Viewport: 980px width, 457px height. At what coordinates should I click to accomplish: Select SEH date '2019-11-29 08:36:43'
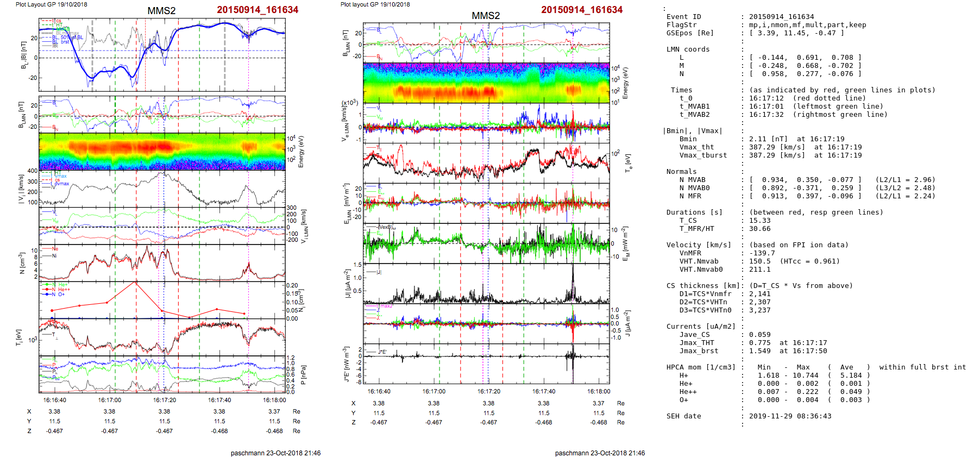[790, 416]
